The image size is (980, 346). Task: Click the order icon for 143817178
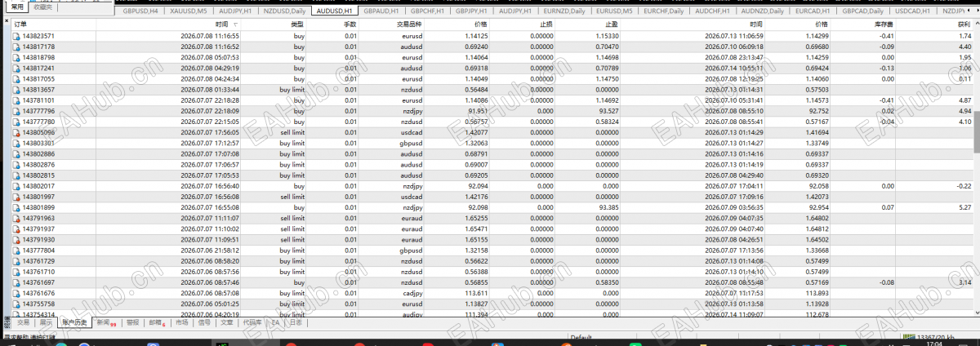point(16,47)
